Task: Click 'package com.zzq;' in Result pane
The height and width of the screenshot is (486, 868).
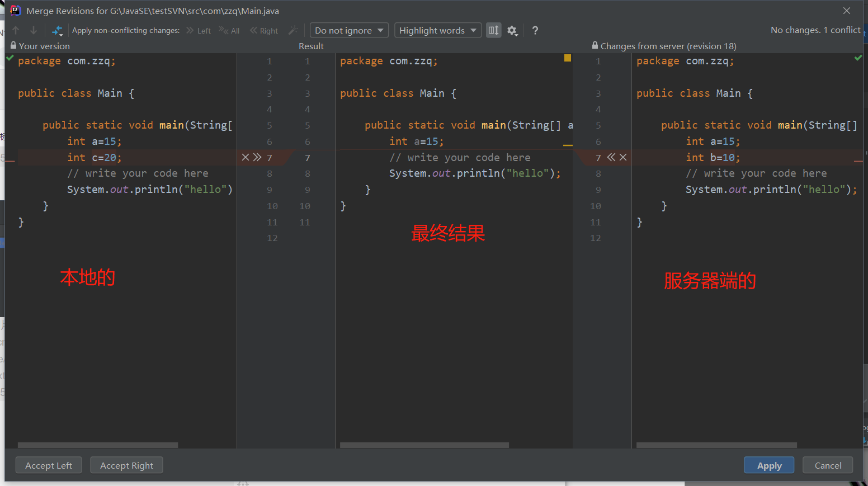Action: pos(389,61)
